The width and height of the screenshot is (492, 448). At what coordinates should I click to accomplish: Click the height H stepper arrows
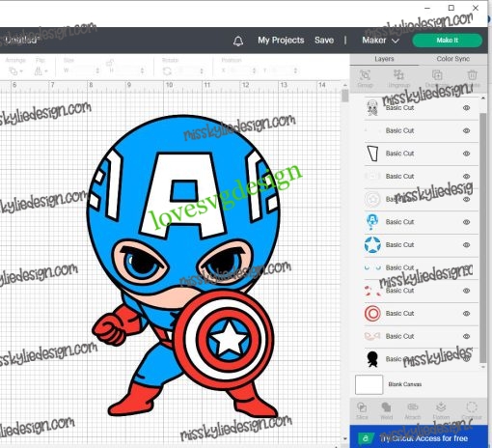(142, 70)
